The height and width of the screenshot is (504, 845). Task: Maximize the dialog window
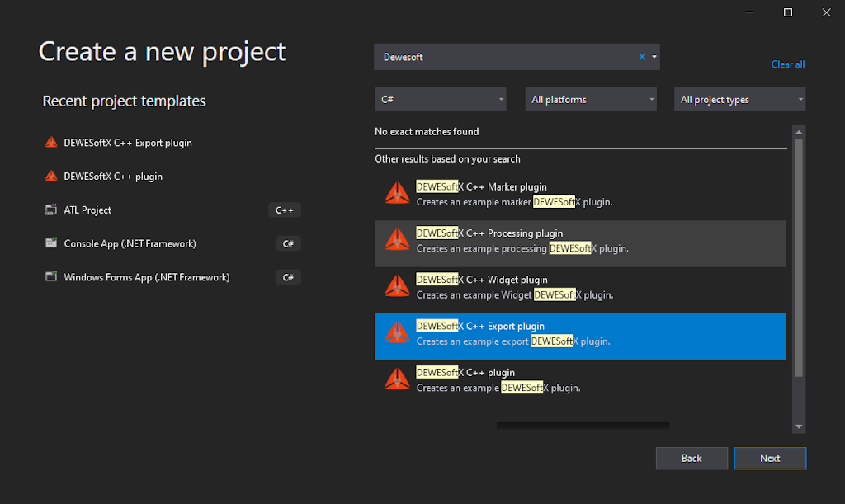788,12
